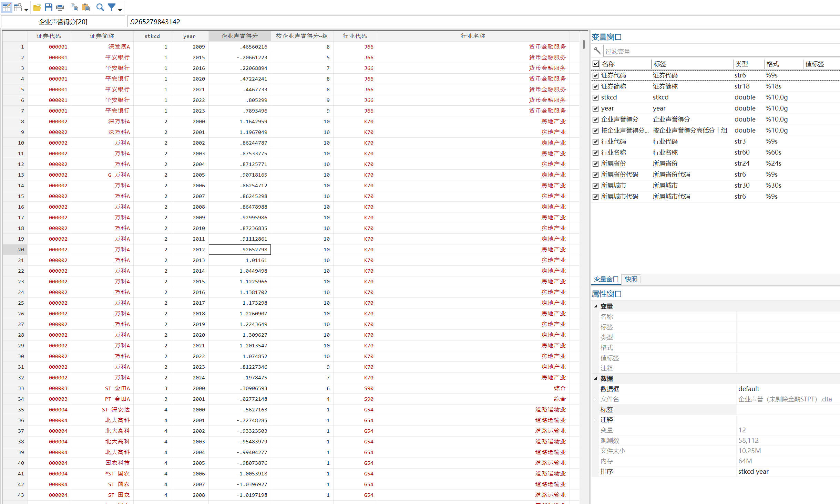This screenshot has height=504, width=840.
Task: Save the dataset with floppy icon
Action: (x=49, y=7)
